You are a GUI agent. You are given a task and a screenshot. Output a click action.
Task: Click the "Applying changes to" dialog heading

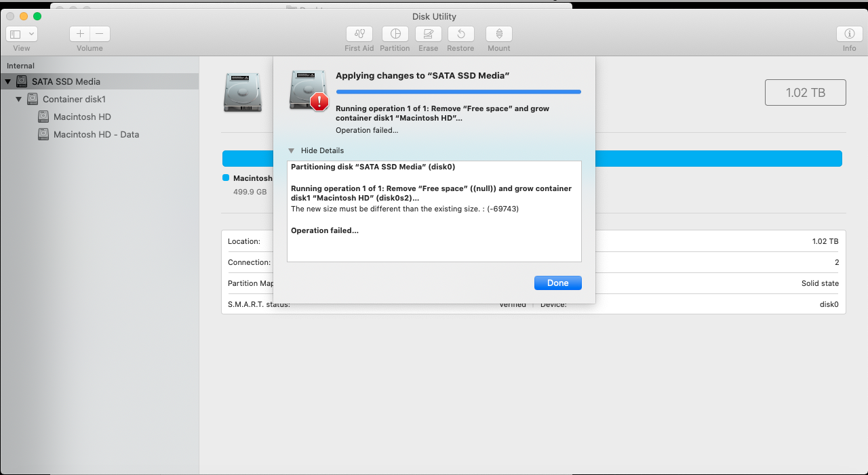422,76
